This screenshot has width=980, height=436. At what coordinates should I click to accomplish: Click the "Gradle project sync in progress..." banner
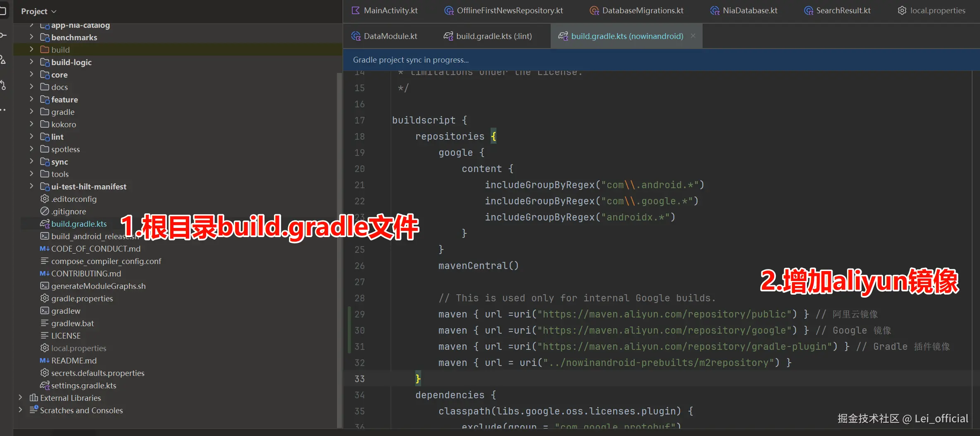pos(661,60)
